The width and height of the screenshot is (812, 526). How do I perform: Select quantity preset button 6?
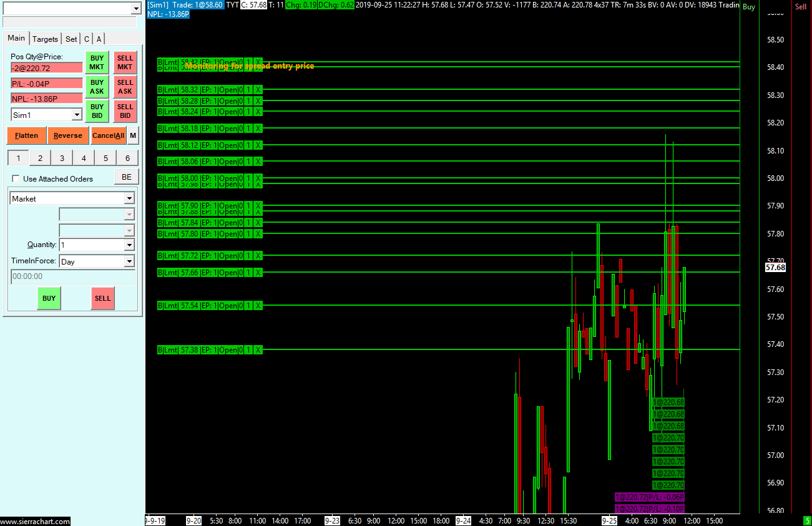pyautogui.click(x=127, y=158)
